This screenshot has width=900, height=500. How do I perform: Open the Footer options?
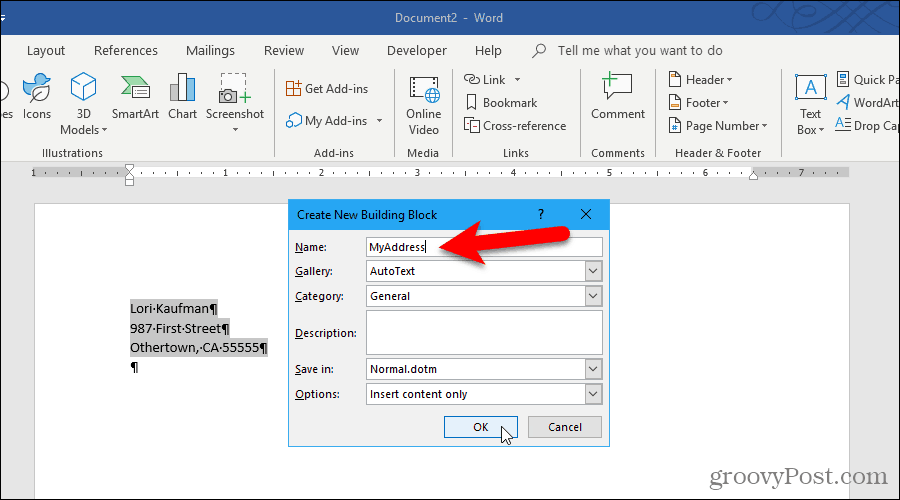(699, 103)
